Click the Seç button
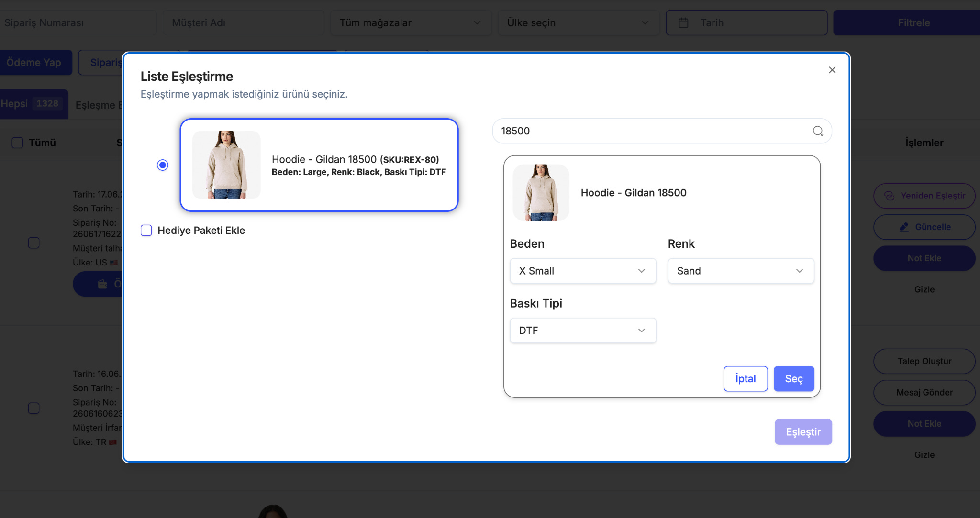Screen dimensions: 980x518 click(794, 379)
